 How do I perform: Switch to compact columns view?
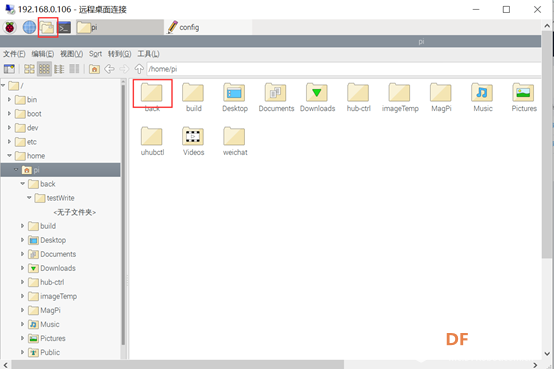74,69
